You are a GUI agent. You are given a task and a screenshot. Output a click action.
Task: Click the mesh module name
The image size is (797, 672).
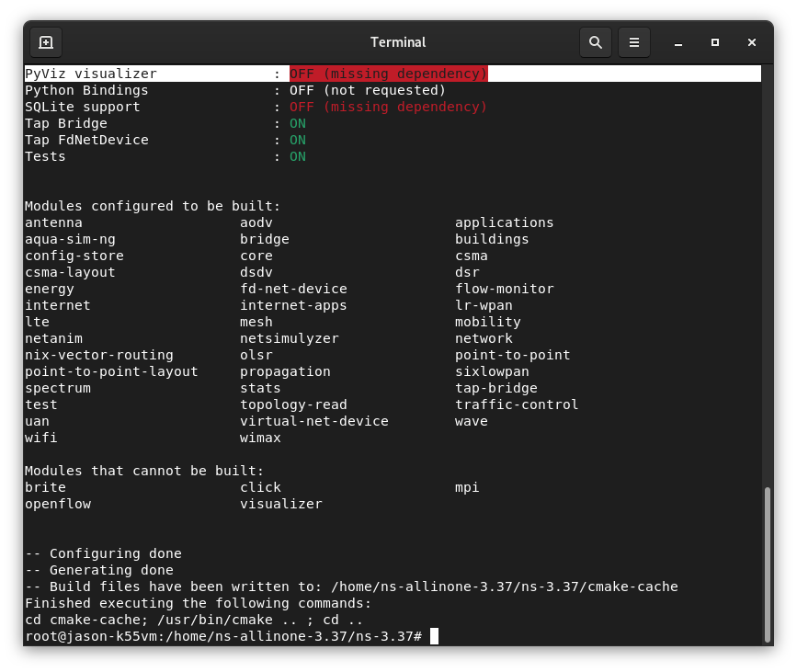pos(256,322)
